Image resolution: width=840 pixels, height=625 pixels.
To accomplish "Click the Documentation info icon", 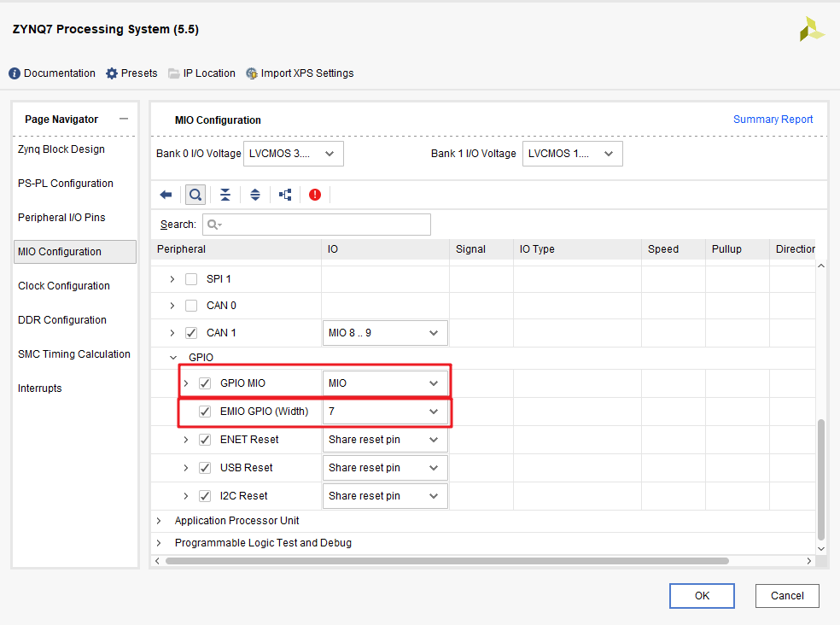I will point(15,73).
